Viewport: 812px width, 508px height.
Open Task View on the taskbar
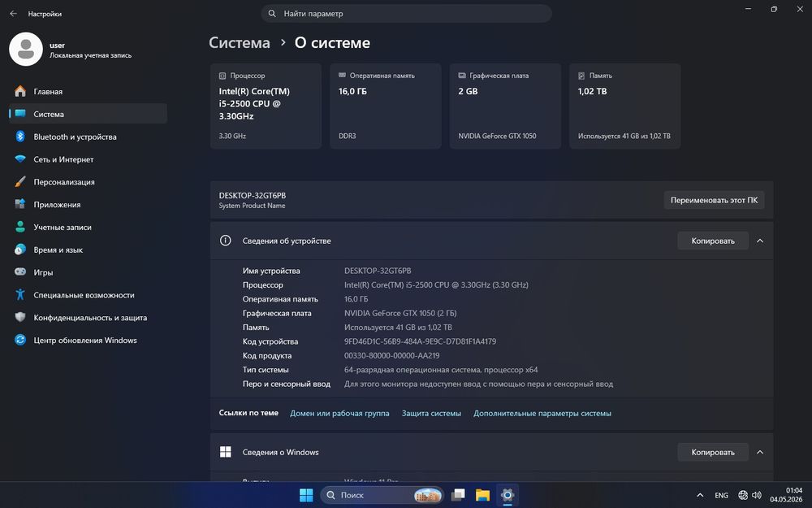click(458, 495)
